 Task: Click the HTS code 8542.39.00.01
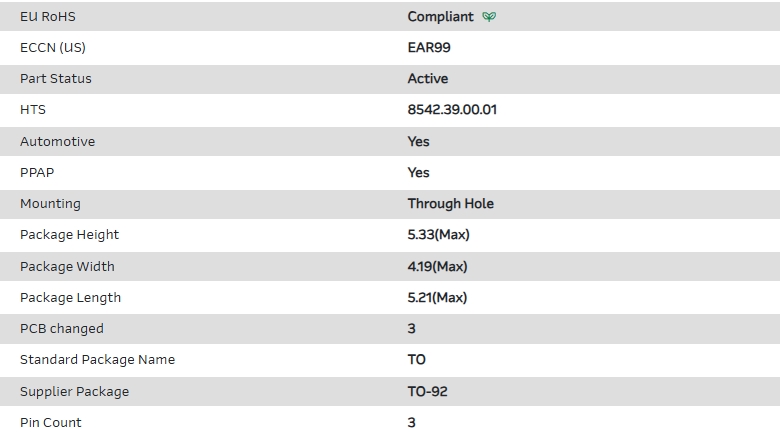[452, 110]
